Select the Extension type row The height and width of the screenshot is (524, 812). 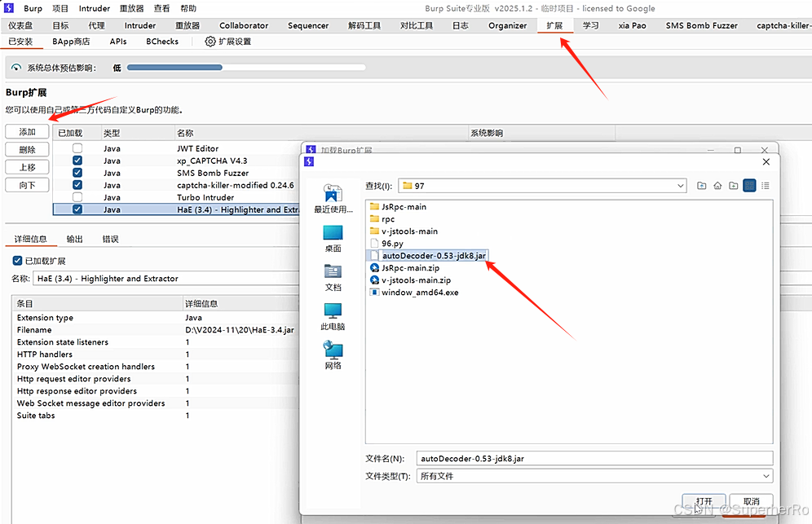156,317
